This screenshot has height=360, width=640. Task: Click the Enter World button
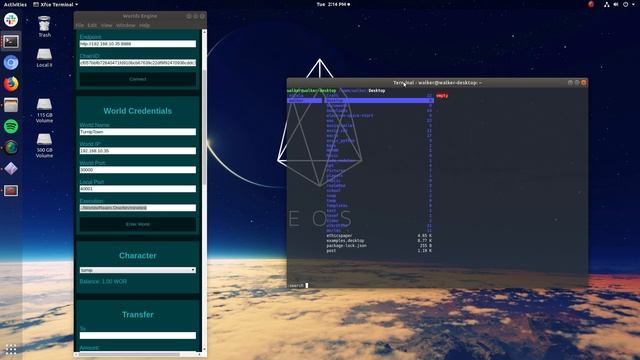click(x=138, y=224)
